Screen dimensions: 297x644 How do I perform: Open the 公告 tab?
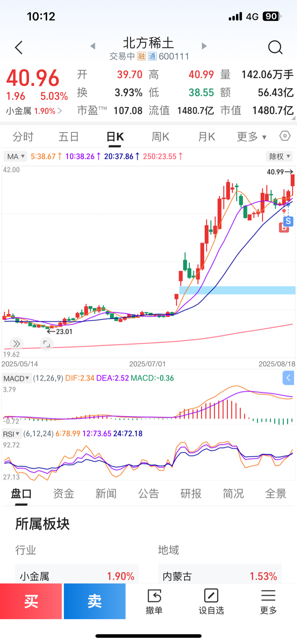point(148,494)
